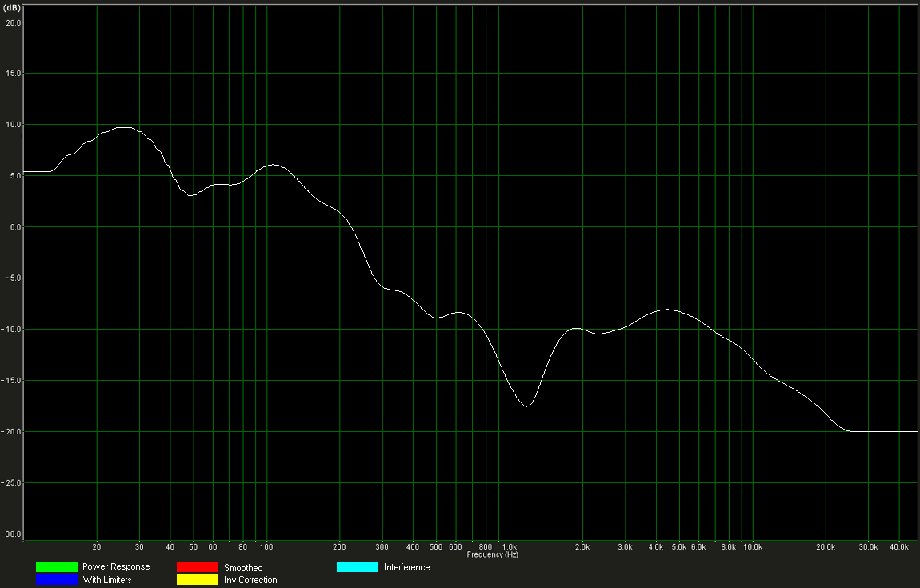Viewport: 920px width, 588px height.
Task: Click the response curve peak near 25 Hz
Action: (124, 127)
